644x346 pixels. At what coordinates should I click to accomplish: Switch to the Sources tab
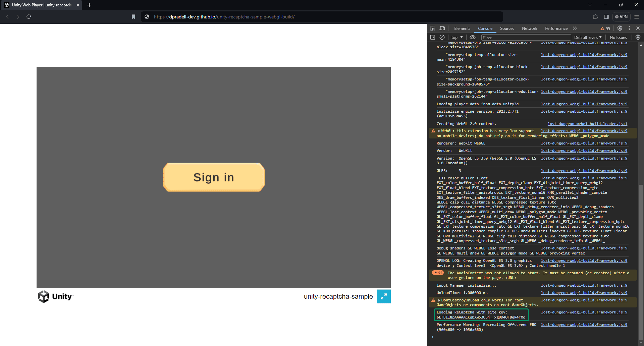point(507,28)
